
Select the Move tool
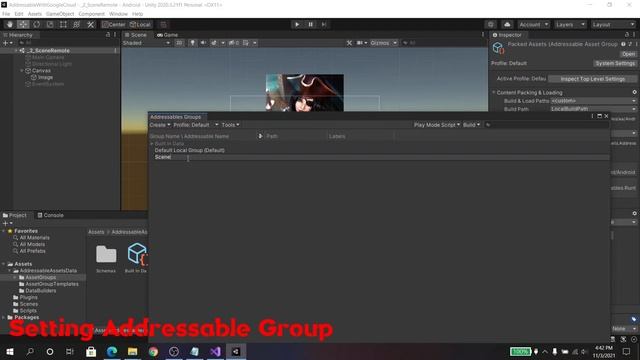(x=23, y=24)
